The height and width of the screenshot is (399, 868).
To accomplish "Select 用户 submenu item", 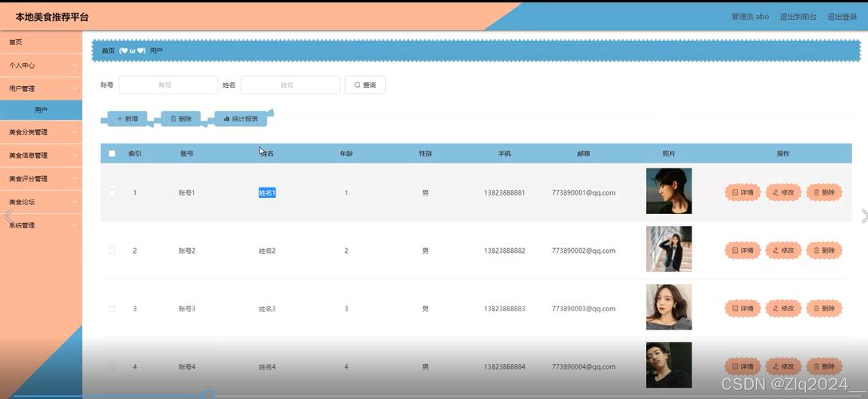I will tap(41, 110).
